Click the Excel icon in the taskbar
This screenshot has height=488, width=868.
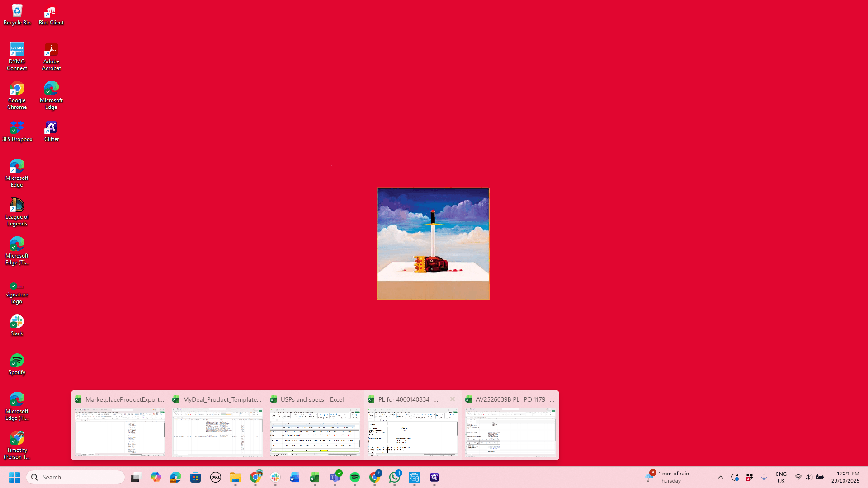point(315,477)
